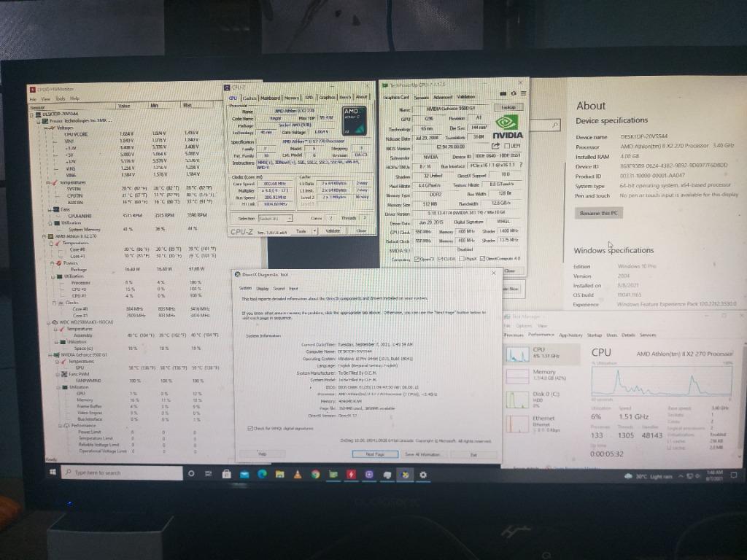This screenshot has width=747, height=560.
Task: Collapse the Voltages node in HWMonitor
Action: [47, 128]
